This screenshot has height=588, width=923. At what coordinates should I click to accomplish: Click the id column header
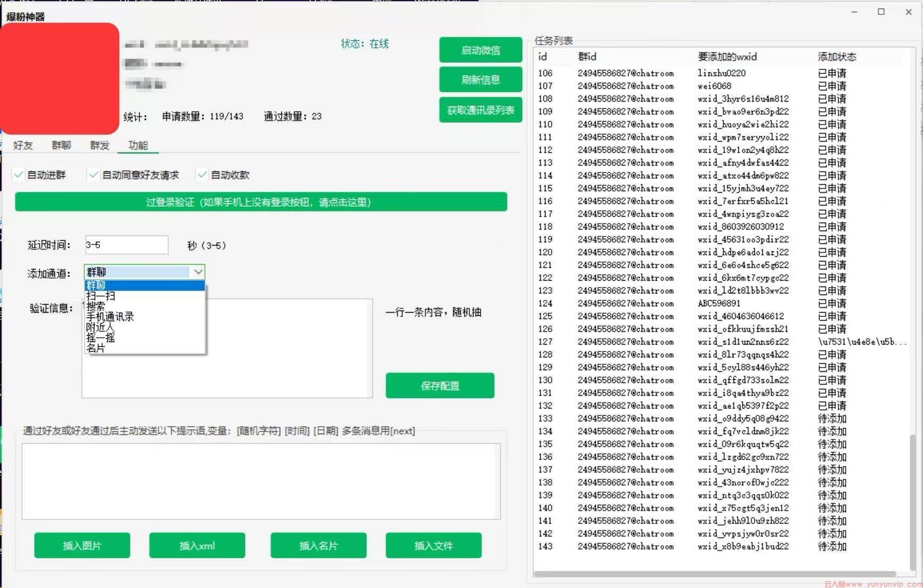[542, 56]
